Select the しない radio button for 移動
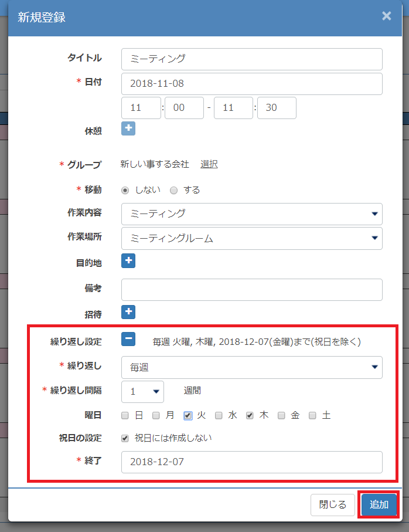The width and height of the screenshot is (409, 532). (125, 191)
